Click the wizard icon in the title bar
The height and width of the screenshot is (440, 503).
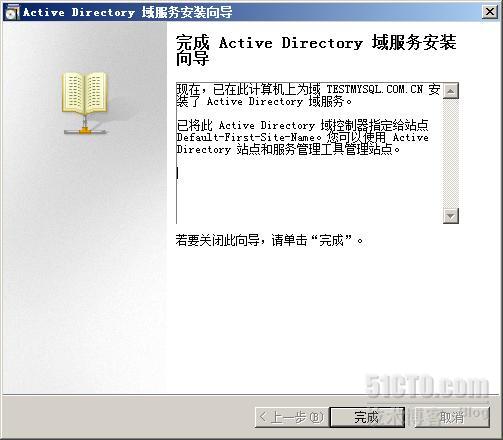tap(11, 12)
